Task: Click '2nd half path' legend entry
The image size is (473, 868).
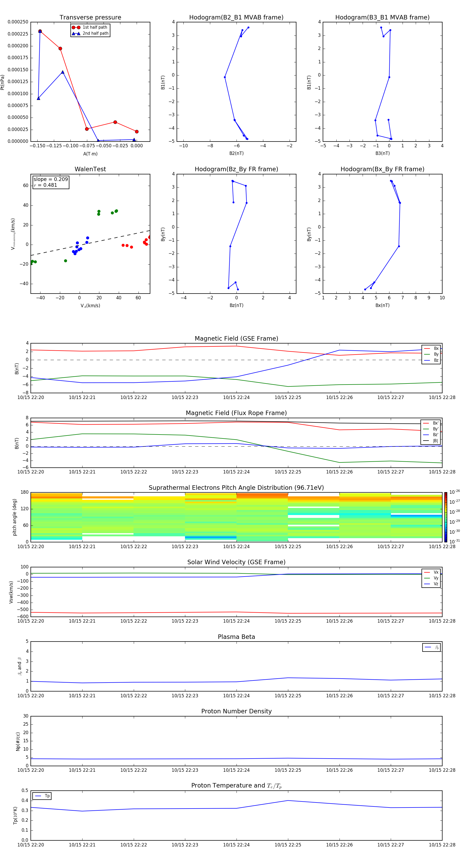Action: pyautogui.click(x=90, y=33)
